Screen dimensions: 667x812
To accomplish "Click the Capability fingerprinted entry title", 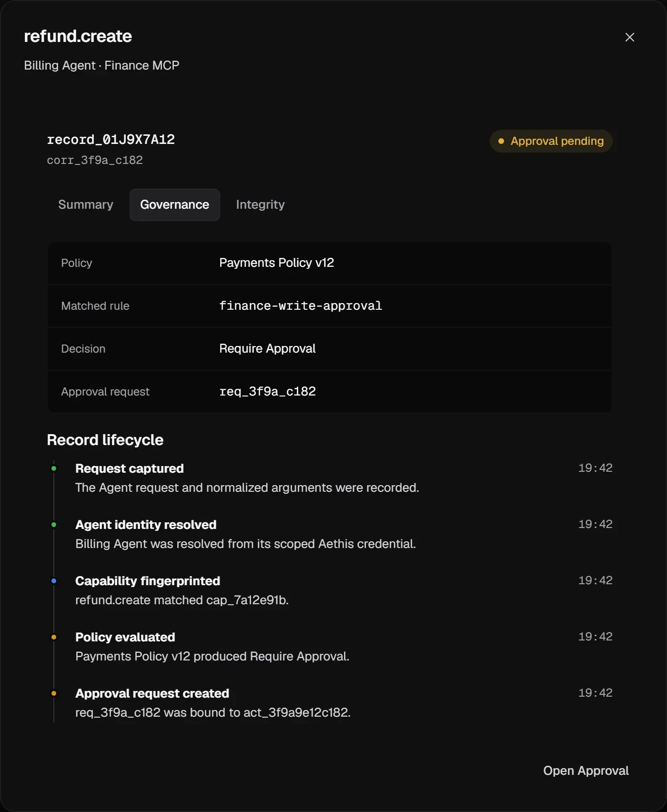I will pos(148,581).
